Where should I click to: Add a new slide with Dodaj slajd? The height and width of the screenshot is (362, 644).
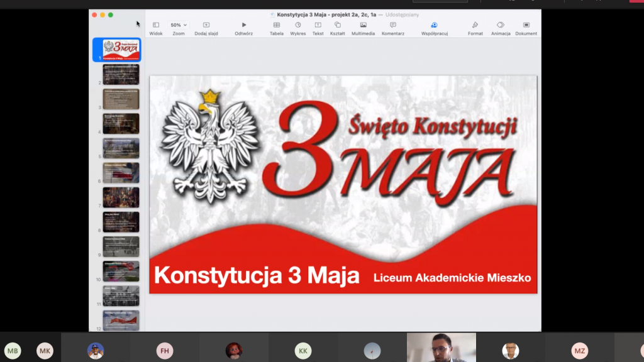point(206,28)
